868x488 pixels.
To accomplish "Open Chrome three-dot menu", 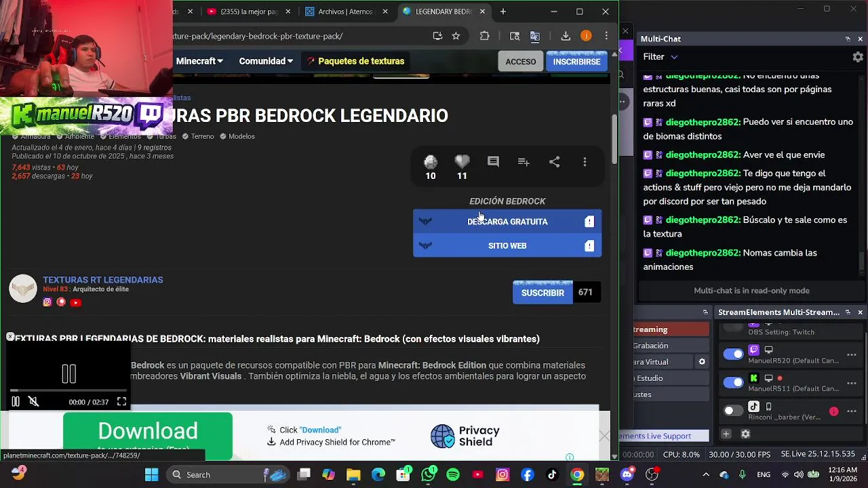I will (606, 36).
